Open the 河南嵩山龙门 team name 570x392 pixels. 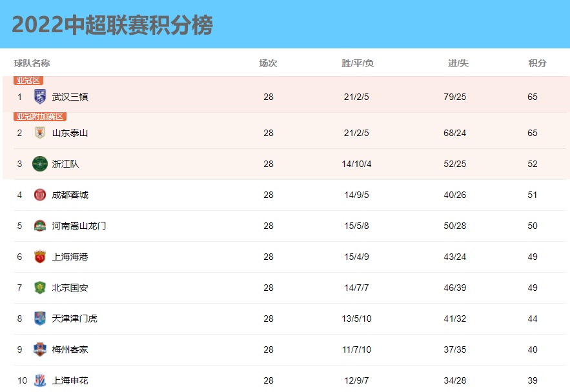pyautogui.click(x=79, y=226)
